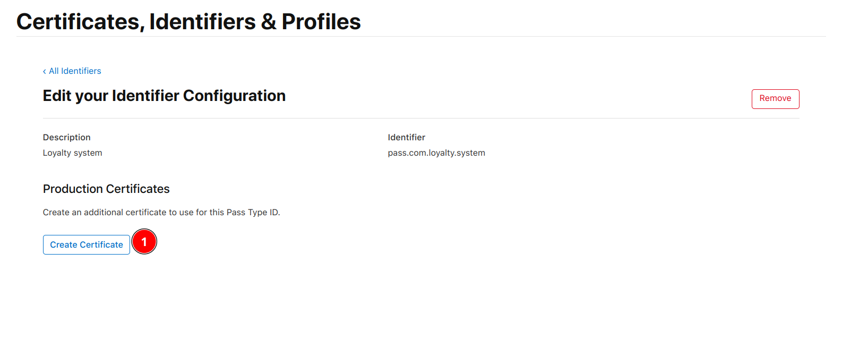Click the Certificates, Identifiers & Profiles page title
868x355 pixels.
[188, 22]
